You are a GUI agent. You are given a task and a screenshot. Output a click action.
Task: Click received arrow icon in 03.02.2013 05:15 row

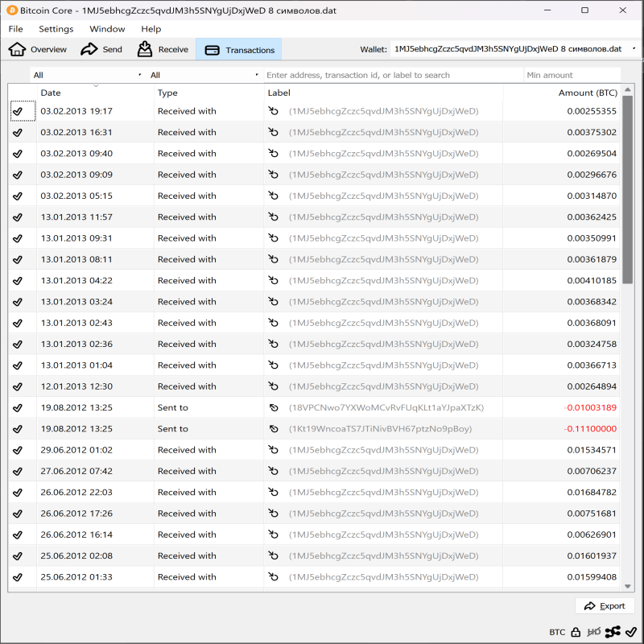click(274, 196)
